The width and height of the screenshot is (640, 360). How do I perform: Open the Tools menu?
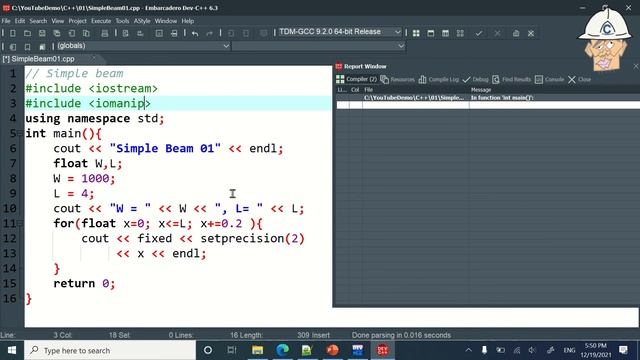tap(122, 21)
